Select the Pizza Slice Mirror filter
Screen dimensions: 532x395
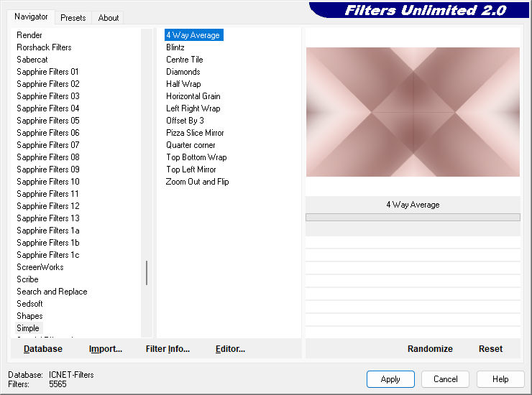pyautogui.click(x=195, y=133)
